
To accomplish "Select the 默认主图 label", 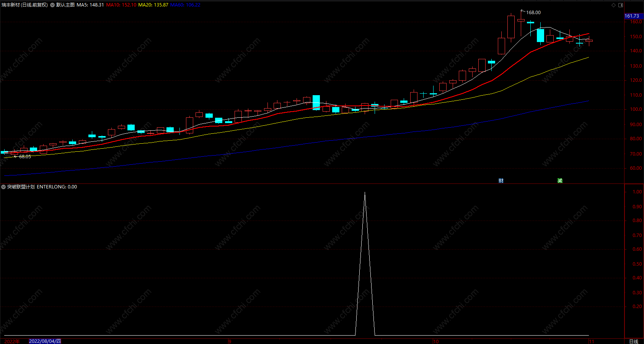I will [x=65, y=5].
